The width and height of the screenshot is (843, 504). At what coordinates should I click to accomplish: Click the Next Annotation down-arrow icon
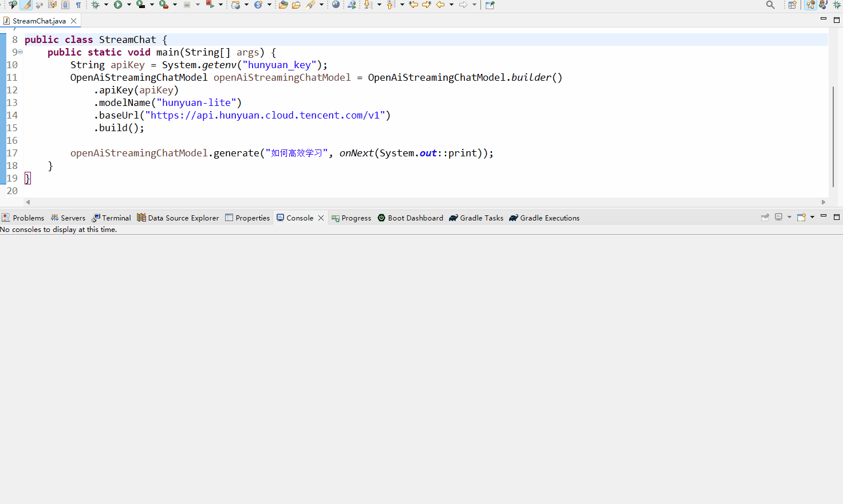click(x=368, y=5)
